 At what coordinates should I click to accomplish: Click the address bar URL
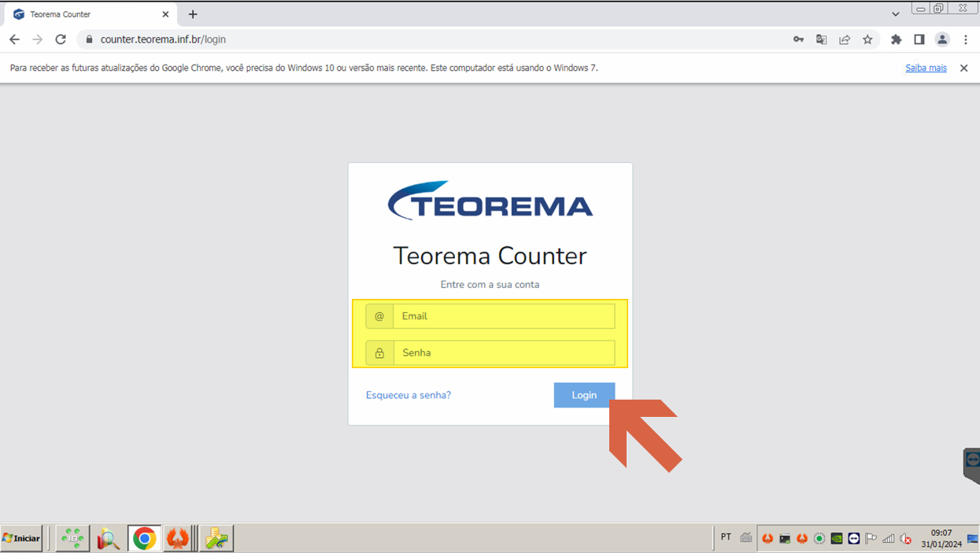point(163,39)
